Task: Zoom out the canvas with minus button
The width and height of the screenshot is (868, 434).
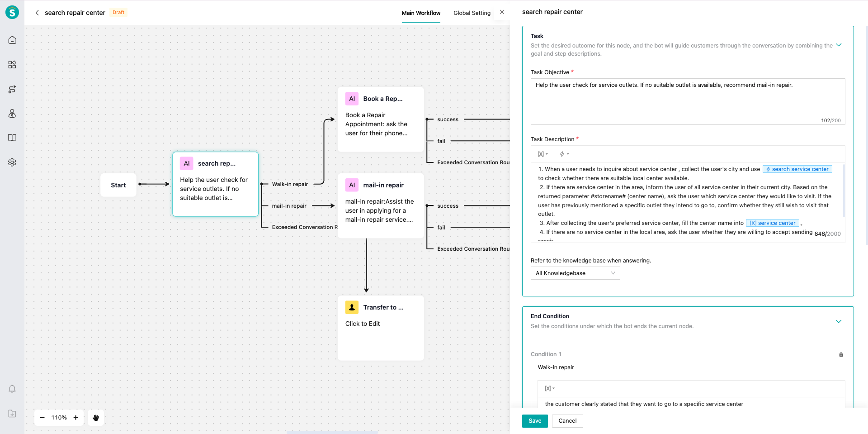Action: point(42,418)
